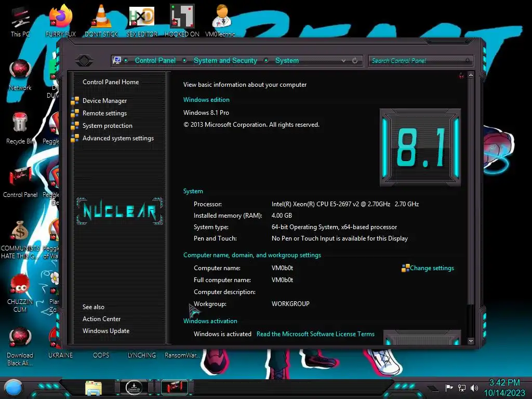Image resolution: width=532 pixels, height=399 pixels.
Task: Open the This PC desktop icon
Action: [20, 22]
